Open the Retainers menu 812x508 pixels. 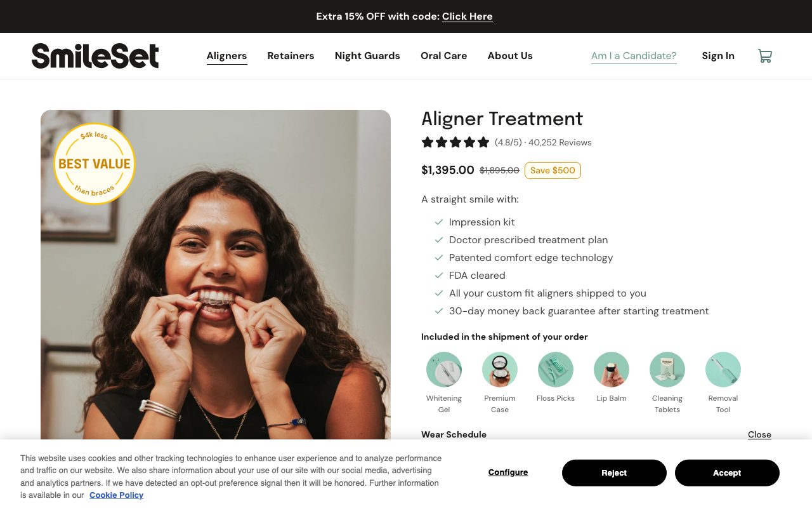[x=291, y=56]
